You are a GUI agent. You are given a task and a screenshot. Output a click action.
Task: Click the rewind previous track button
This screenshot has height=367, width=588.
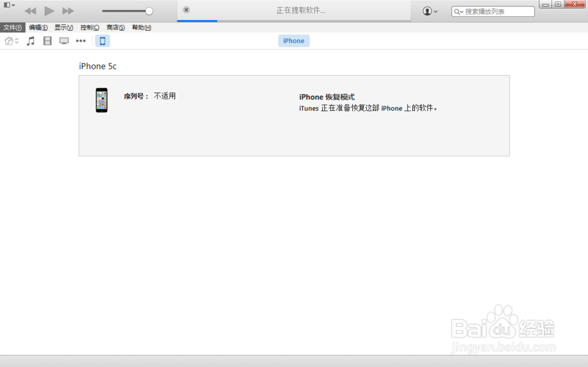[31, 11]
